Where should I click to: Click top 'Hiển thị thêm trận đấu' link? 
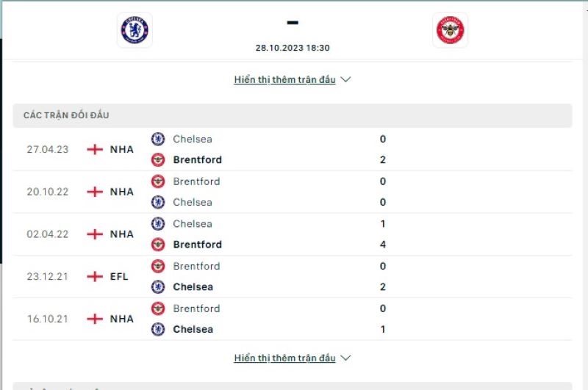284,79
